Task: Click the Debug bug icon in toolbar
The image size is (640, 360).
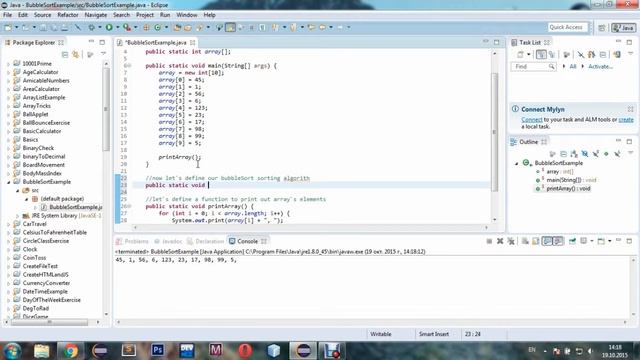Action: 91,27
